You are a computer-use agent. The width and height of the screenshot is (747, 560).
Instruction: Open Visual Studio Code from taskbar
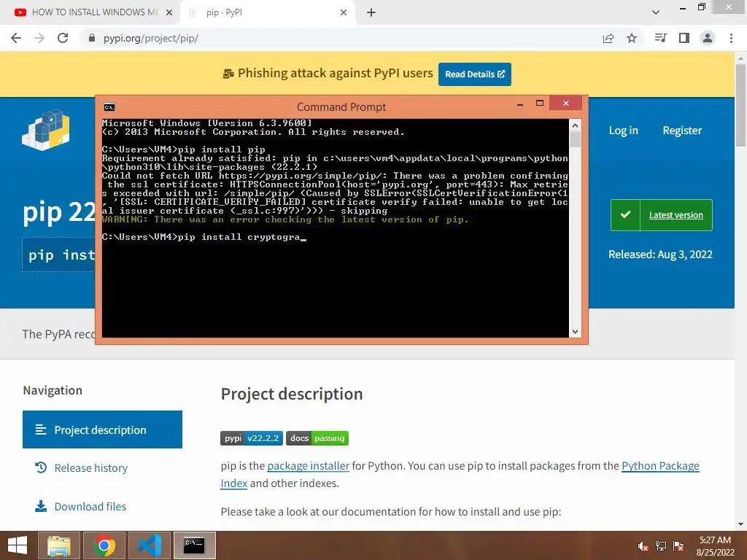coord(150,545)
